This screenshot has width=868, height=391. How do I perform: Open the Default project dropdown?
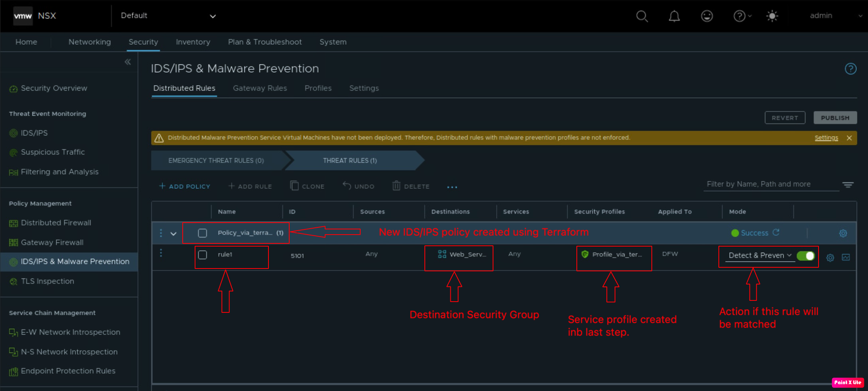click(168, 16)
